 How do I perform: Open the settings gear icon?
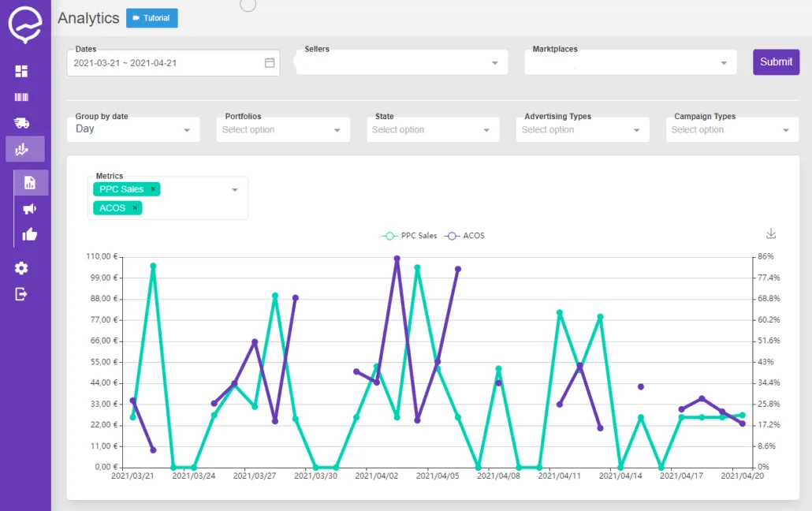pyautogui.click(x=21, y=268)
